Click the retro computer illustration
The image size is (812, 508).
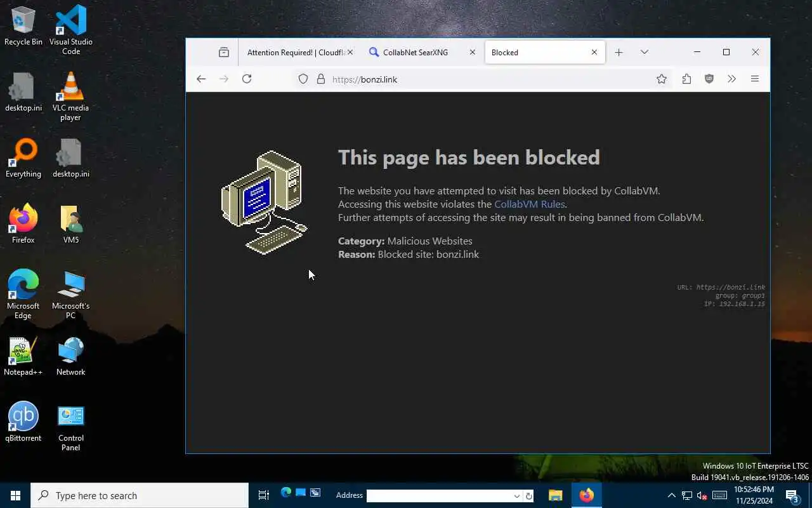point(265,203)
